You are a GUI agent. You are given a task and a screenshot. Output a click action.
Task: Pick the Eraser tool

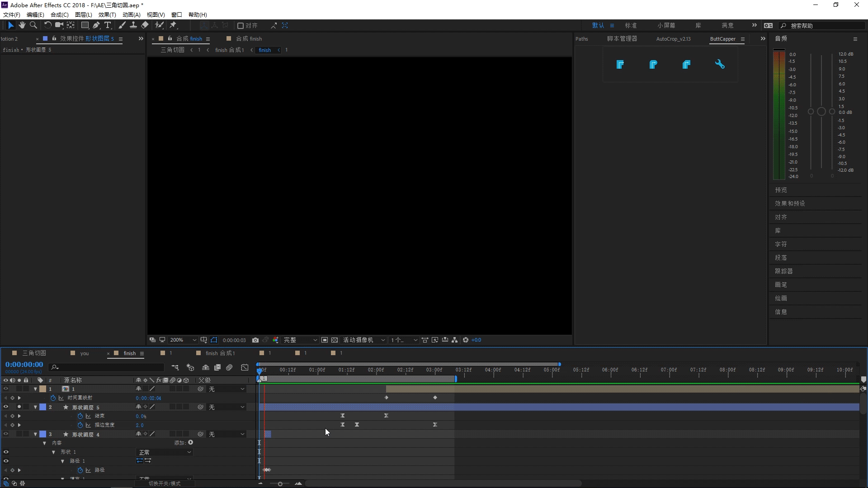click(x=145, y=25)
